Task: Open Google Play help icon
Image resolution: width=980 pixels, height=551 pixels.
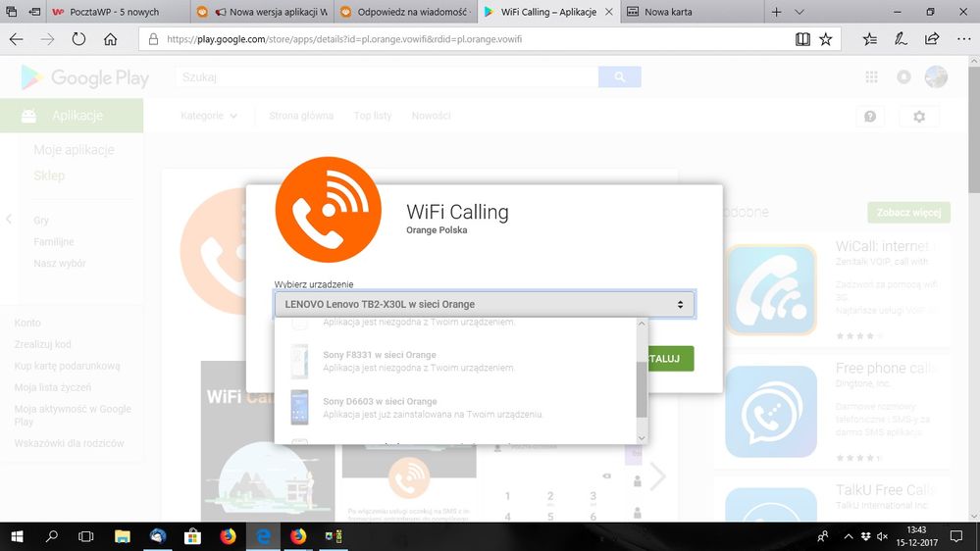Action: (x=870, y=117)
